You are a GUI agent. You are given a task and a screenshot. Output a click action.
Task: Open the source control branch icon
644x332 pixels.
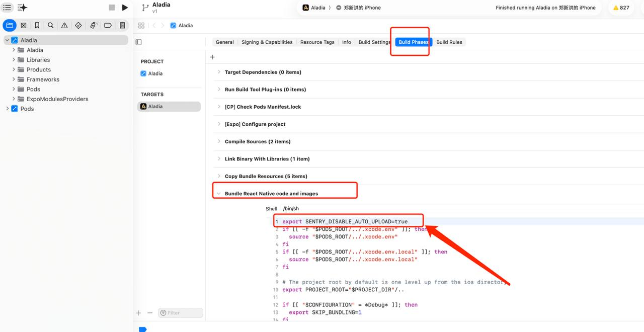(145, 8)
